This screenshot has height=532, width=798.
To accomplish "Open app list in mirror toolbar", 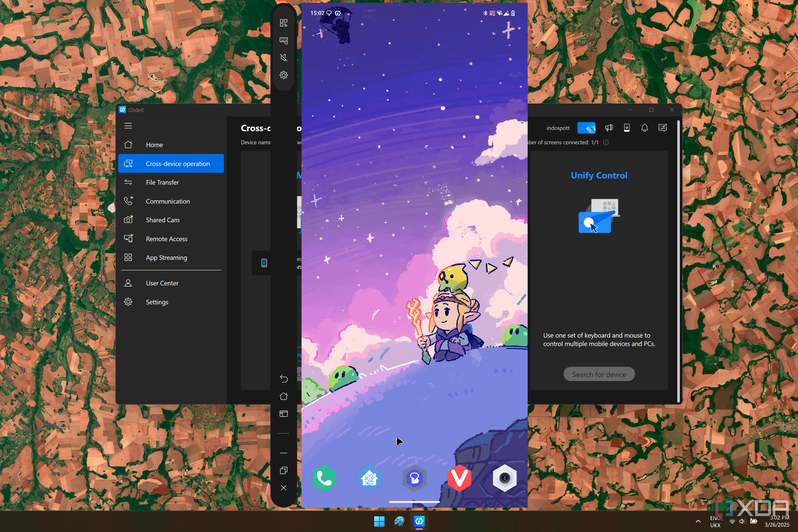I will coord(284,23).
